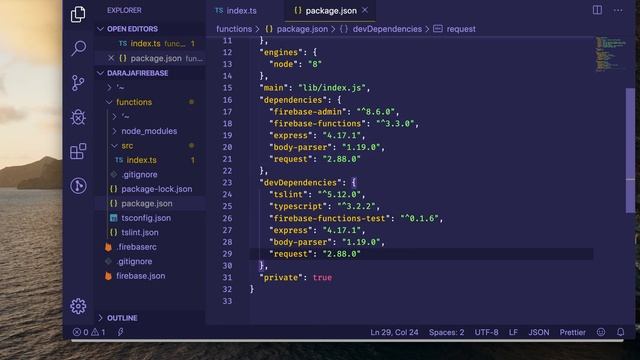
Task: Open the GitLens activity bar icon
Action: click(x=78, y=186)
